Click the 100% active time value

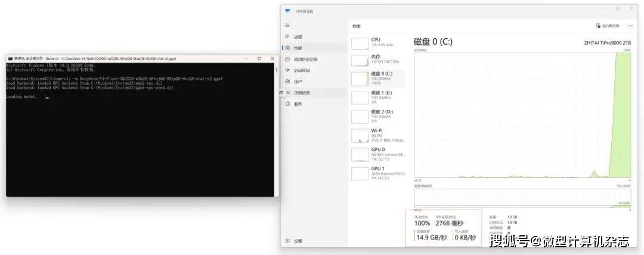(422, 223)
